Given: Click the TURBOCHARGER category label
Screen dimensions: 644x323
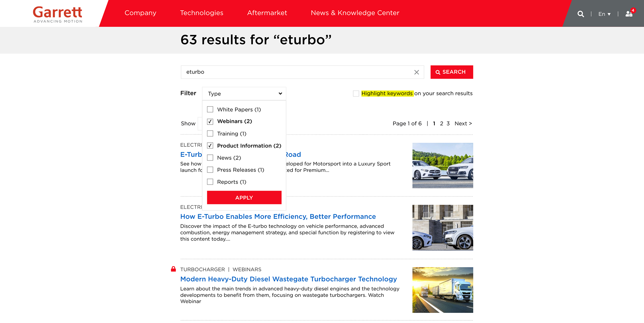Looking at the screenshot, I should 203,269.
